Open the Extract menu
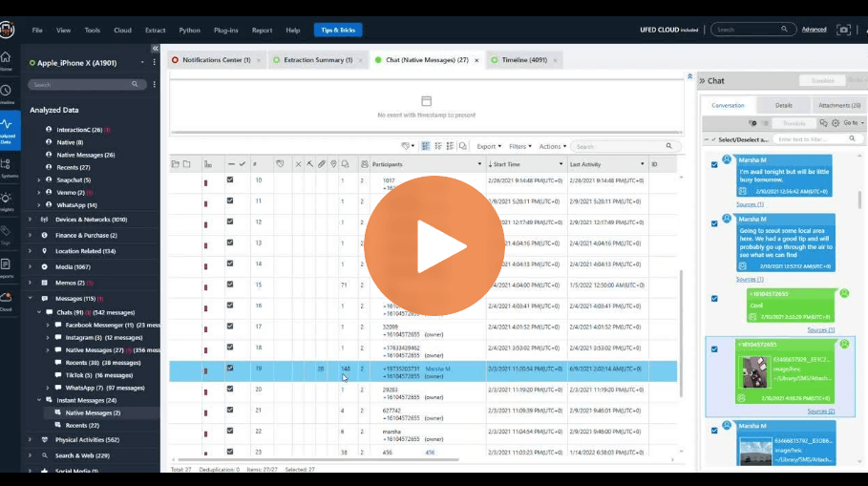The height and width of the screenshot is (486, 868). 155,31
